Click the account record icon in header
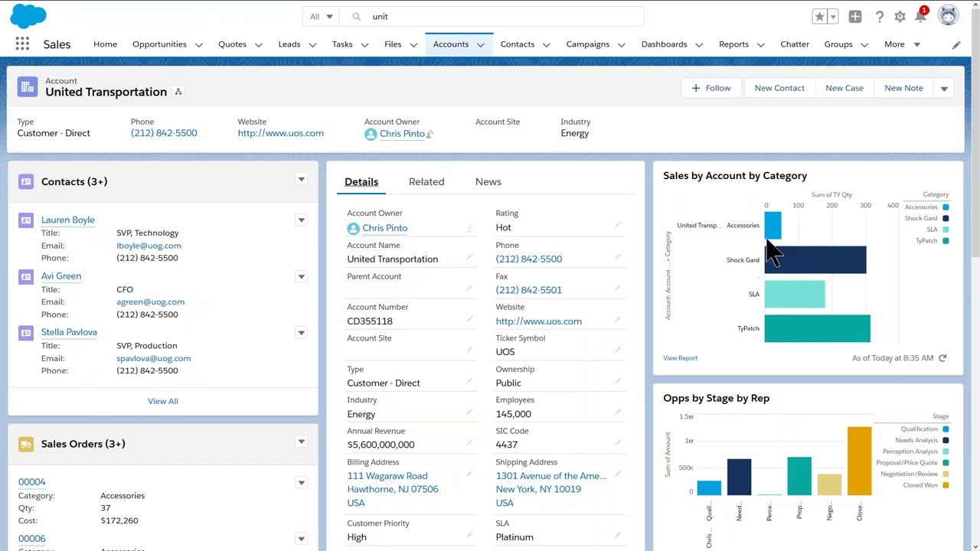The image size is (980, 551). coord(28,86)
